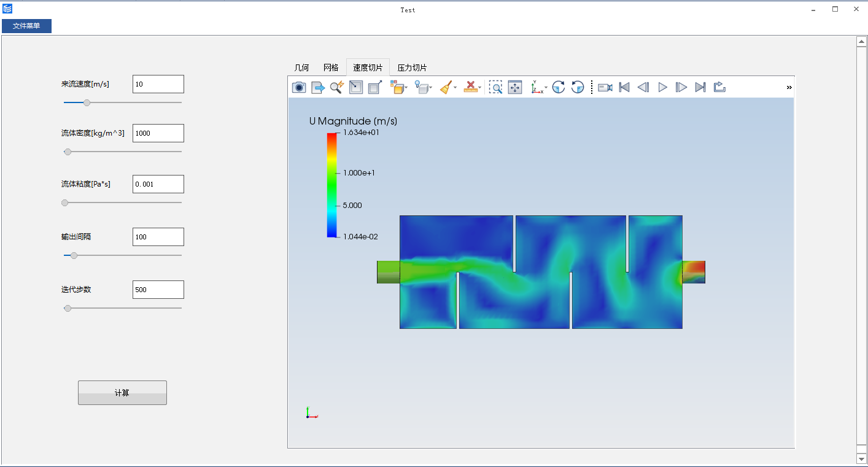Click the 输出间隔 slider handle

(74, 255)
